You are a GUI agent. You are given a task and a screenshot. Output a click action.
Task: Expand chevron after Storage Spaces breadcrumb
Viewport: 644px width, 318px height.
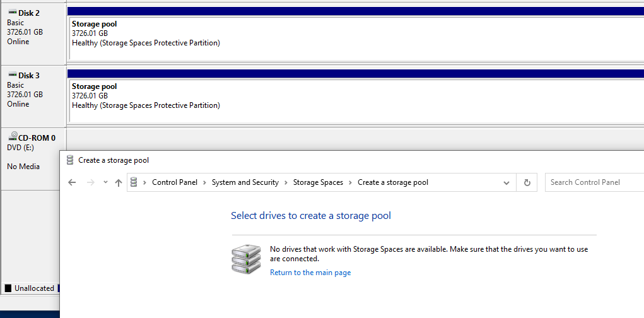(350, 182)
